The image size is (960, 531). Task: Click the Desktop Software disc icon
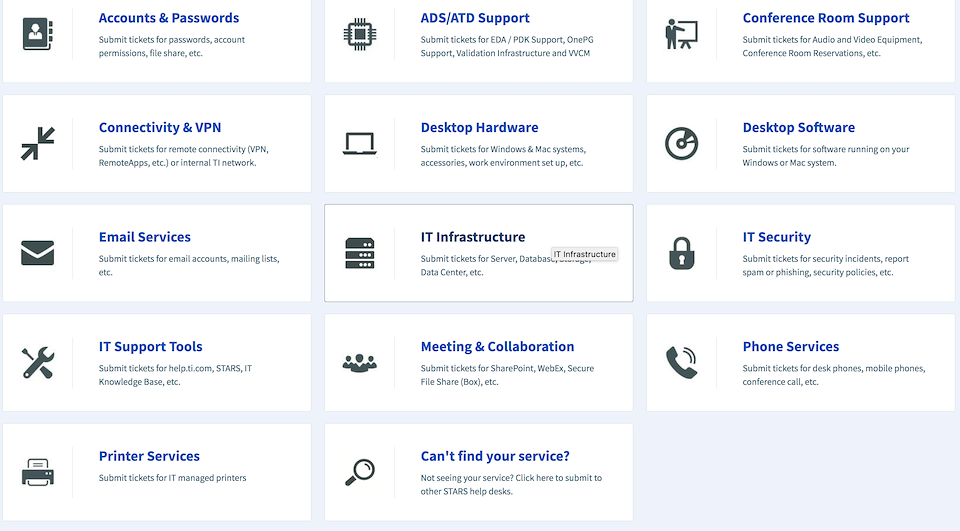coord(681,144)
